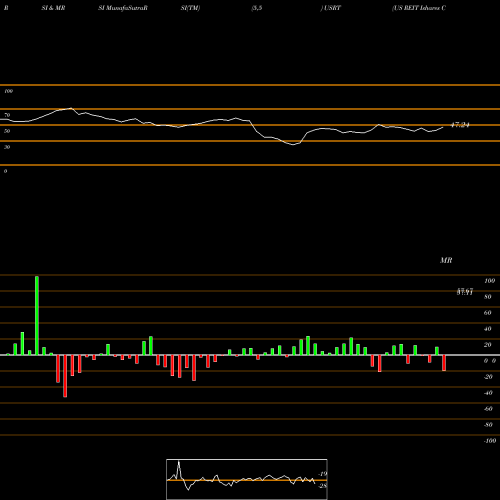The image size is (500, 500).
Task: Click the overlapping 57.67 value in MR panel
Action: point(465,292)
